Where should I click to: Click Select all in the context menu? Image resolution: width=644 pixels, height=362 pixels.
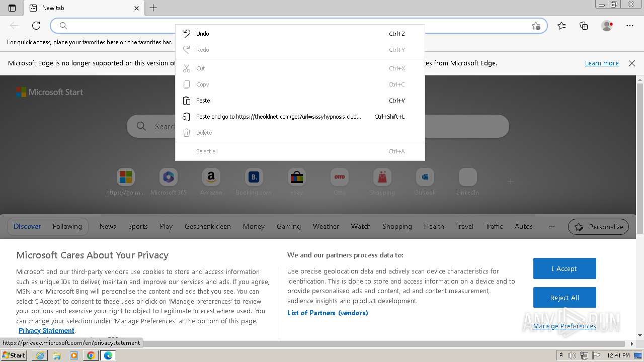300,151
